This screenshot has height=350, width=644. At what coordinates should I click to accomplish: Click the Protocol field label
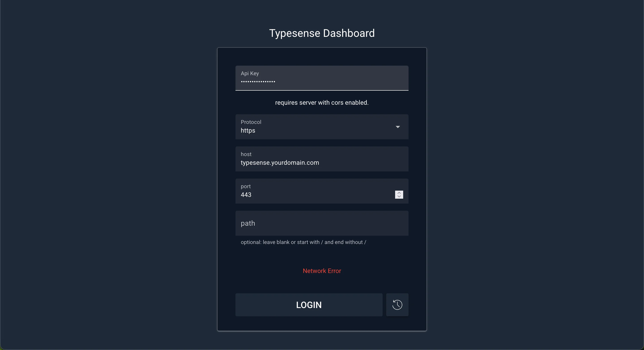coord(251,122)
